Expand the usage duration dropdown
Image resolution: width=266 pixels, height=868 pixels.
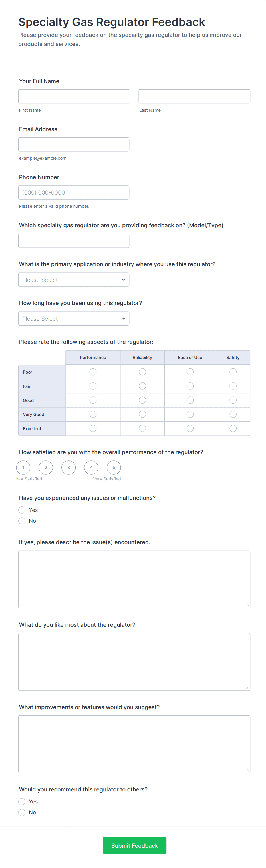click(x=74, y=318)
